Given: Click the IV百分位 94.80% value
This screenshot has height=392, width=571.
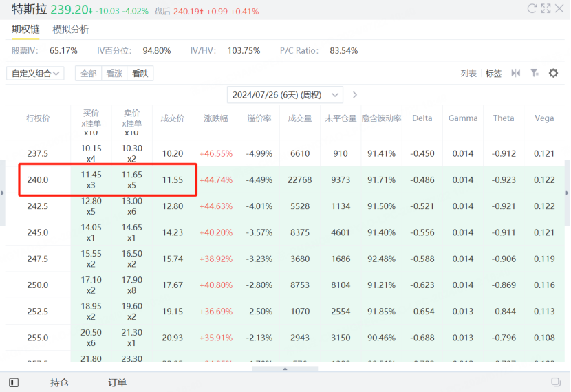Looking at the screenshot, I should pos(157,51).
